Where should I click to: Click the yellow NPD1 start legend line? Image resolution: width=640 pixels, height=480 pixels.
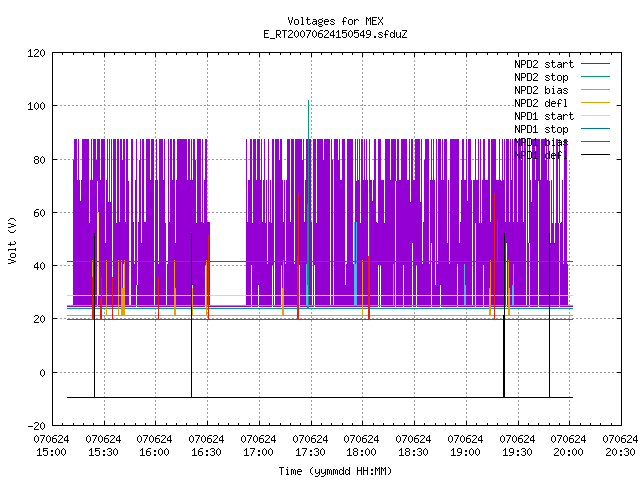click(595, 116)
